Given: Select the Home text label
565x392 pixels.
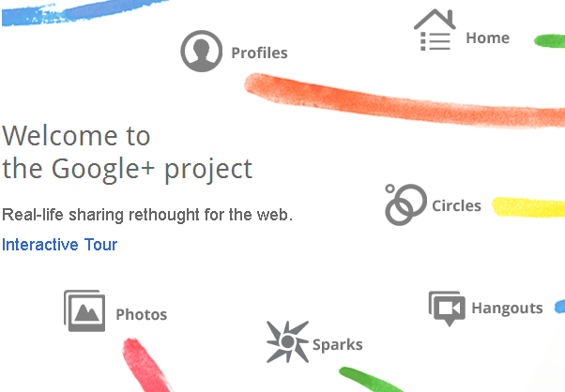Looking at the screenshot, I should tap(487, 38).
